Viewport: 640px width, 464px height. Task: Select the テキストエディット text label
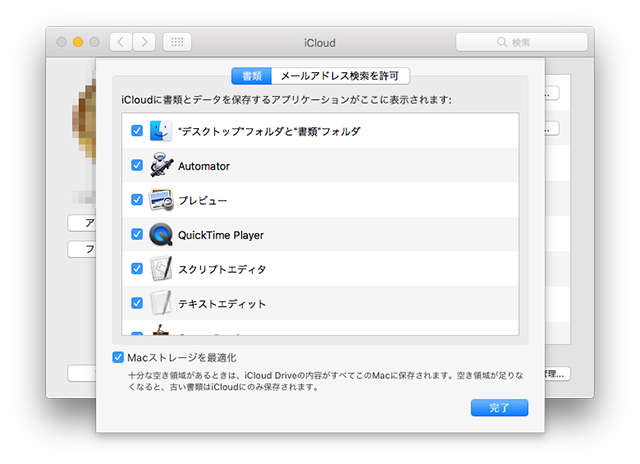click(222, 304)
